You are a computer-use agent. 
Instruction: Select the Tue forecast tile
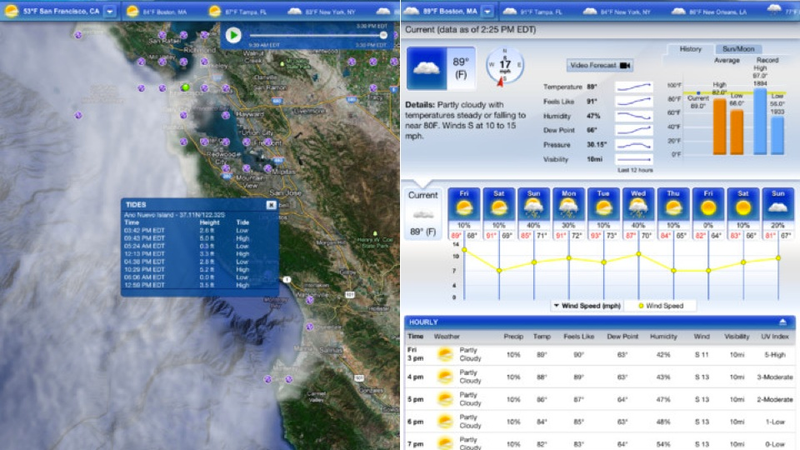pos(604,214)
